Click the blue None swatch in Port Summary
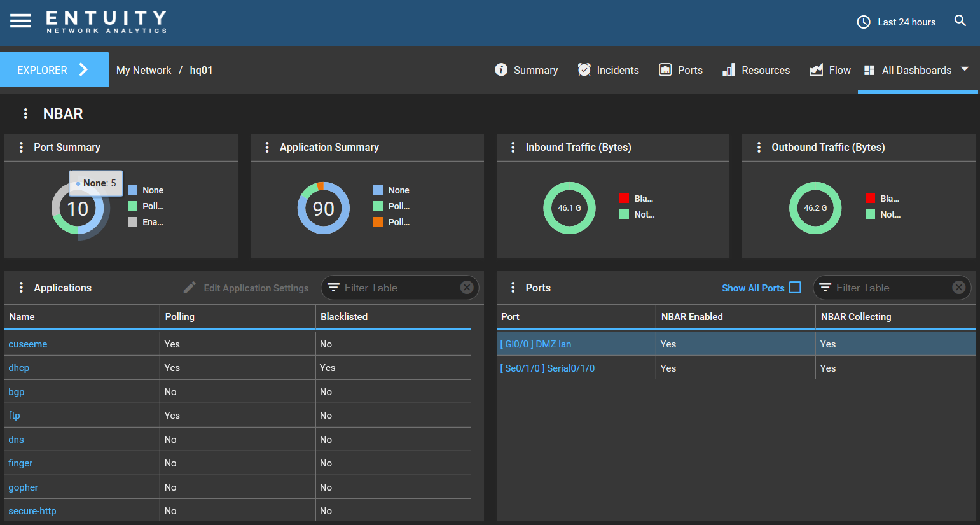The image size is (980, 525). pyautogui.click(x=133, y=190)
